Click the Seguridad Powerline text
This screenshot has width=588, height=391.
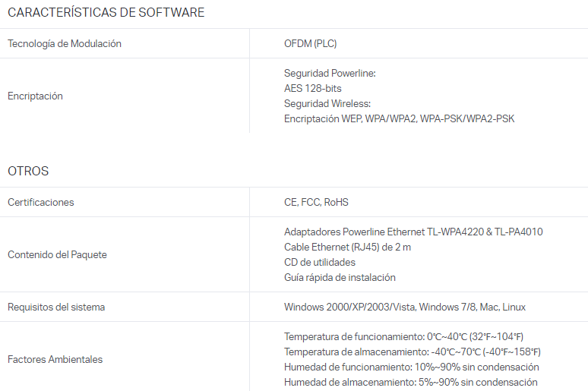pyautogui.click(x=330, y=73)
